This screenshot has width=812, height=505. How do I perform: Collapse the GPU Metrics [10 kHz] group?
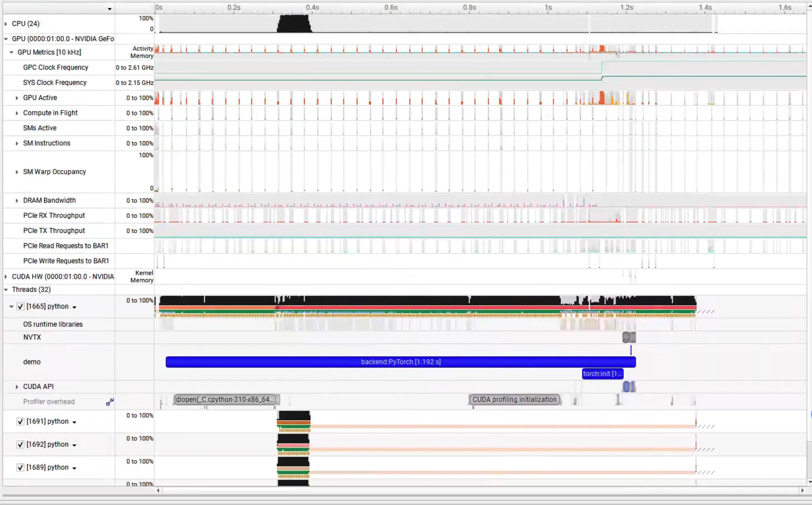[x=11, y=52]
